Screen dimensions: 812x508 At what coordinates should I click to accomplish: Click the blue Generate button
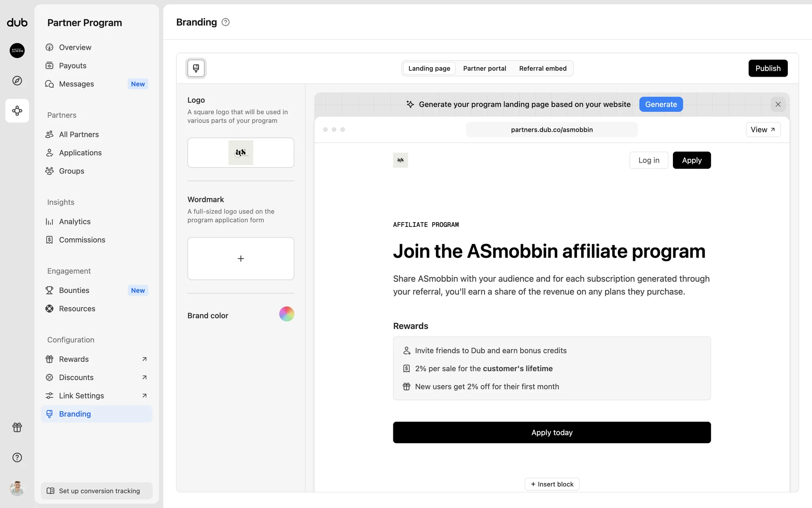click(661, 104)
